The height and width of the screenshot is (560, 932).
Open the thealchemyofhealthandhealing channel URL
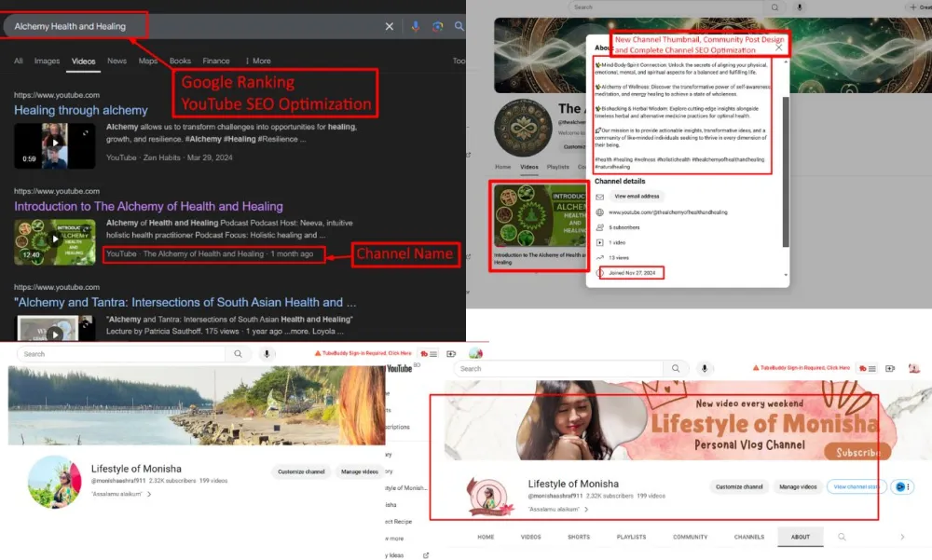(667, 212)
